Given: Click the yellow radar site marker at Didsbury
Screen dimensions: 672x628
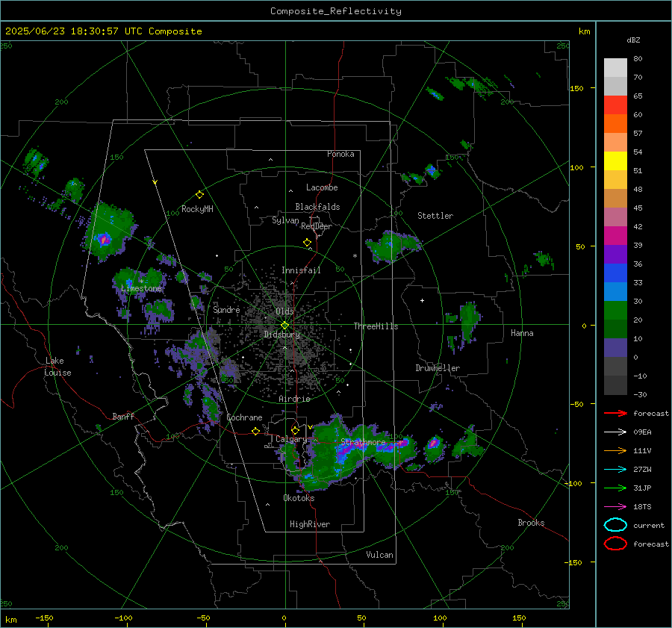Looking at the screenshot, I should pyautogui.click(x=284, y=326).
